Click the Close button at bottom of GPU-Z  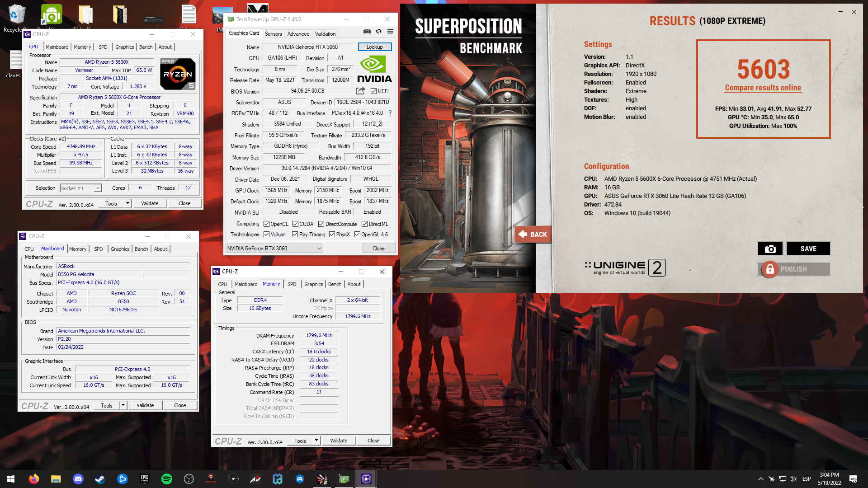(x=378, y=249)
